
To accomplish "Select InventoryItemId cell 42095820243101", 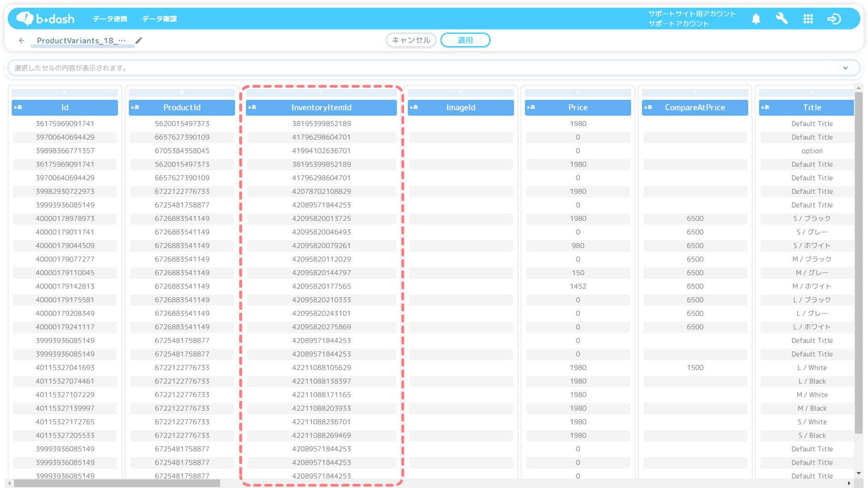I will pos(321,313).
